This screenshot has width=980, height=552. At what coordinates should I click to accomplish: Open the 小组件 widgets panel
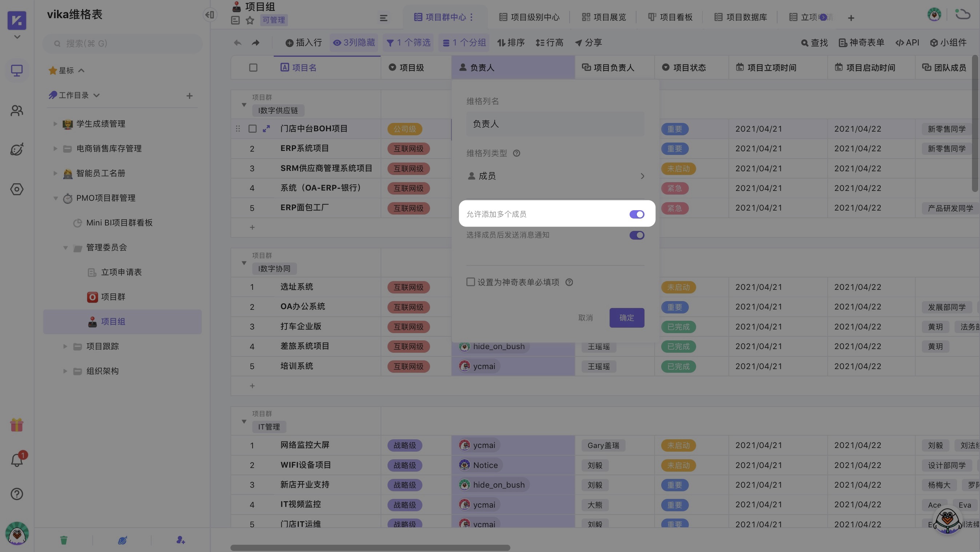pyautogui.click(x=949, y=43)
